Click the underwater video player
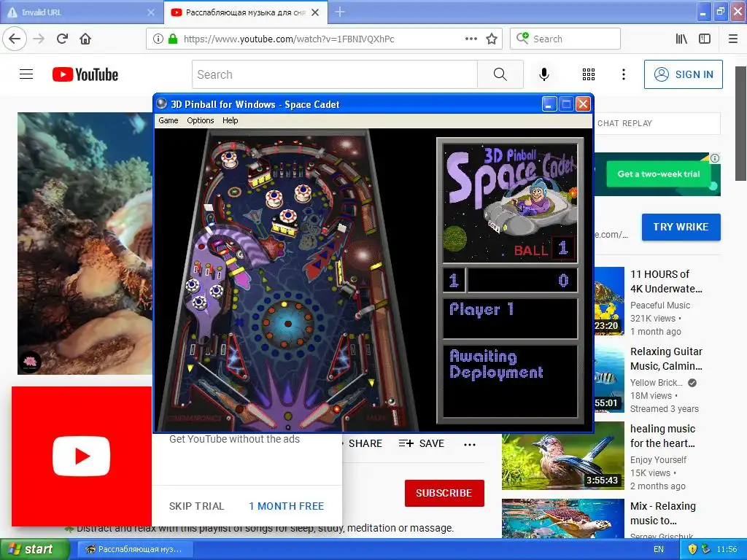 coord(85,244)
